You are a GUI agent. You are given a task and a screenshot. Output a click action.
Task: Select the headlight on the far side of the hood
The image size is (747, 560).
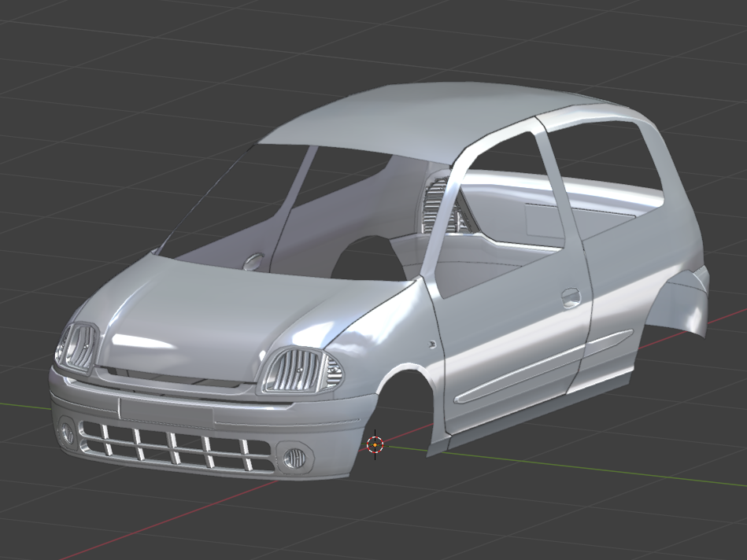click(77, 346)
